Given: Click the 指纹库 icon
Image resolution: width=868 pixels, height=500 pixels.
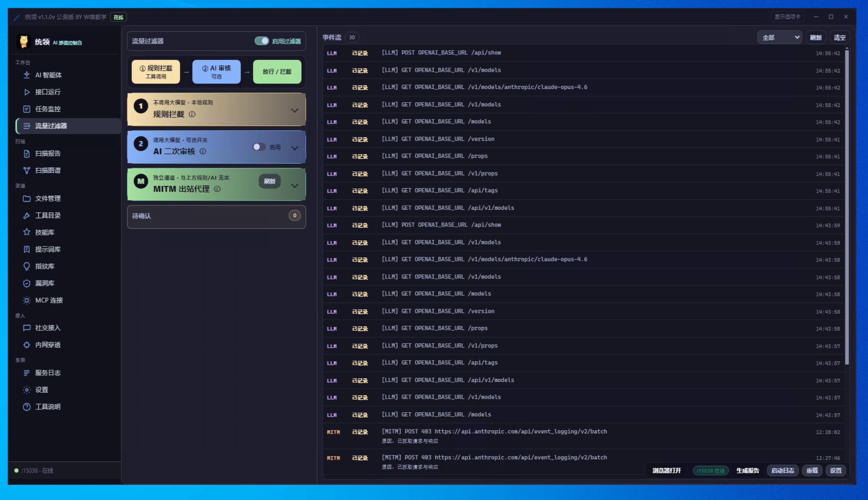Looking at the screenshot, I should tap(27, 266).
